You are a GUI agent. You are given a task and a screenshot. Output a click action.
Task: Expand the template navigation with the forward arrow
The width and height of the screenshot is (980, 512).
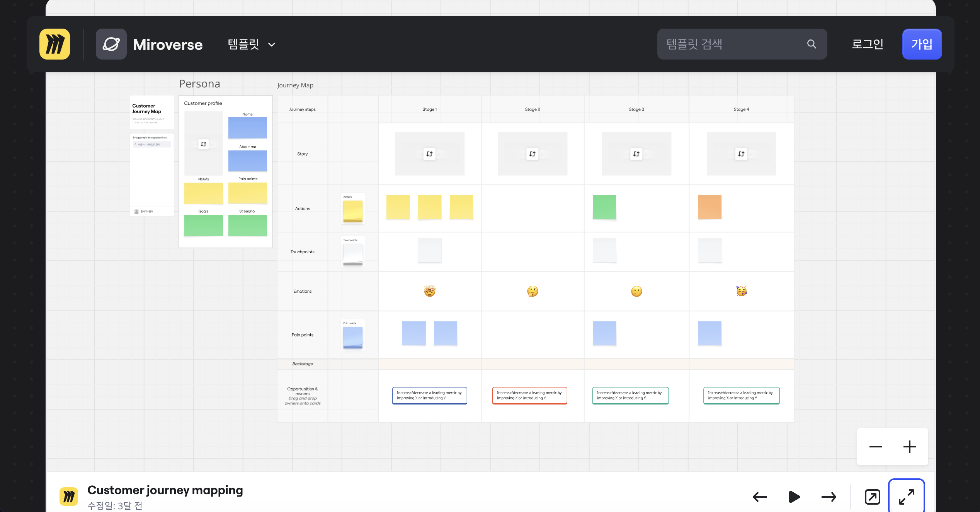[x=828, y=497]
